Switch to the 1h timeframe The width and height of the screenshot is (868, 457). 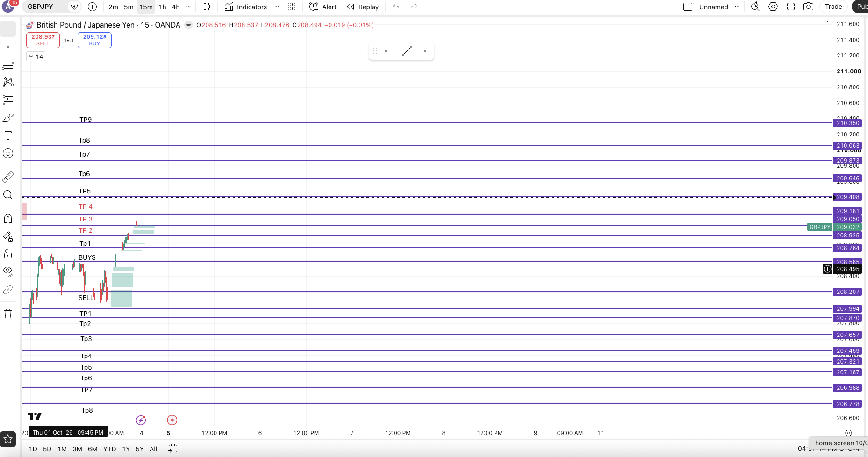click(163, 7)
